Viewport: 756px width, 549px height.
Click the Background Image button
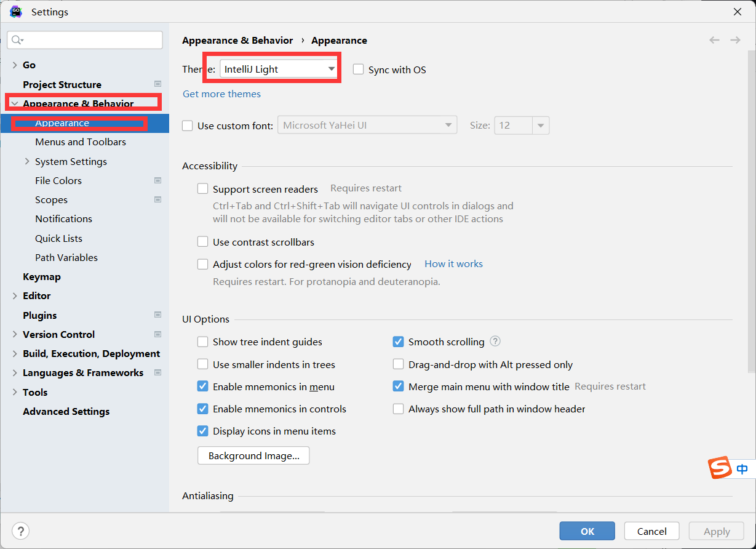coord(253,456)
